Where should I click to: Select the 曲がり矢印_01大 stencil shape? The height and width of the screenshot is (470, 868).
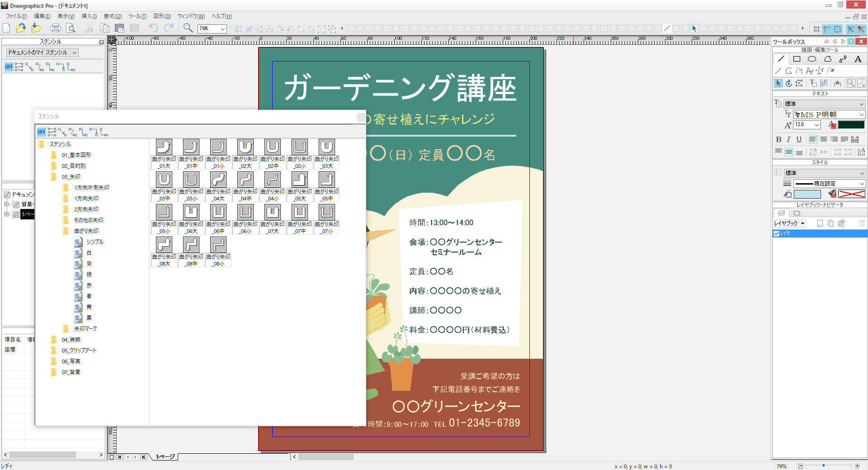164,147
